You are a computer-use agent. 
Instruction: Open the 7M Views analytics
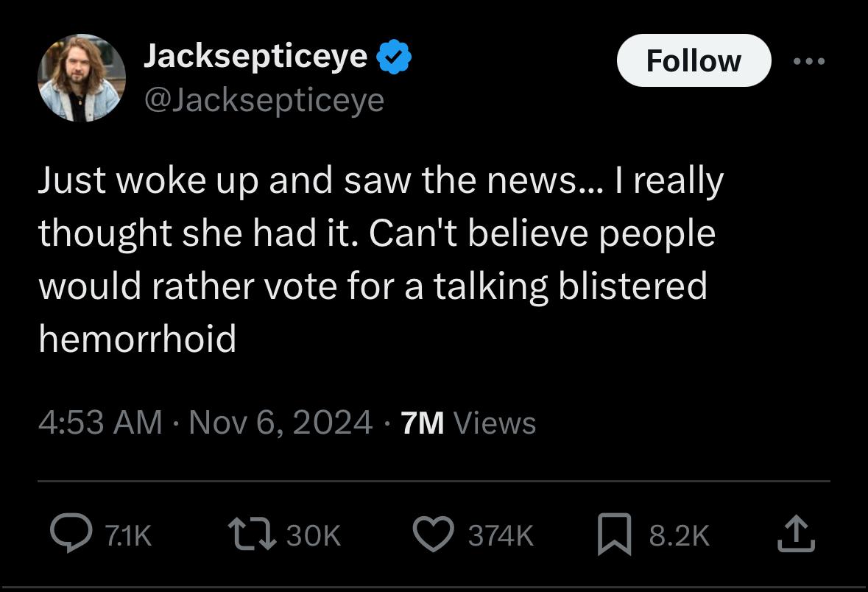pos(468,422)
